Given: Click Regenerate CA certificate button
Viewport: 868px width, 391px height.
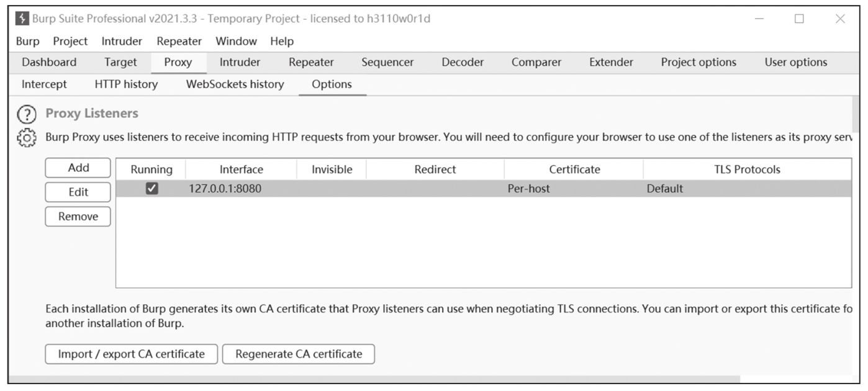Looking at the screenshot, I should tap(299, 354).
